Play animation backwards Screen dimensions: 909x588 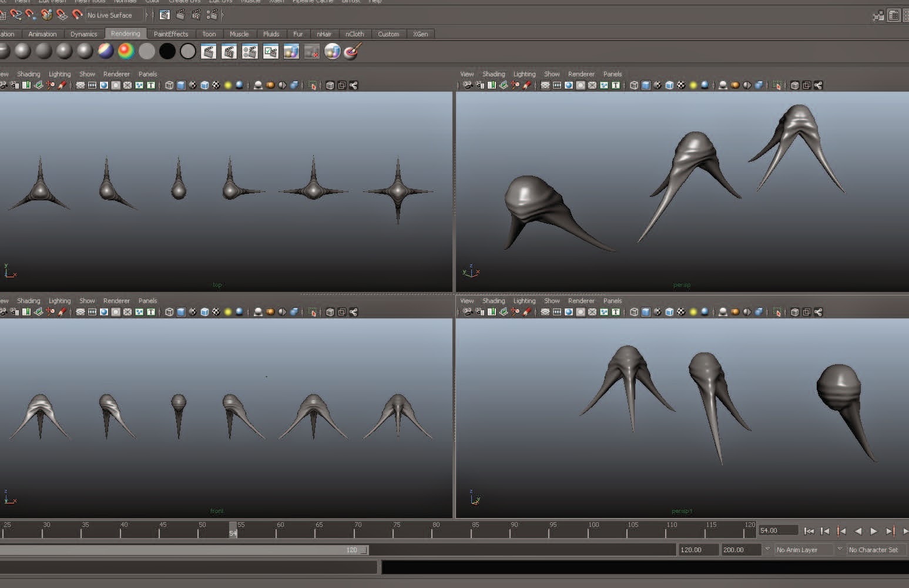858,531
